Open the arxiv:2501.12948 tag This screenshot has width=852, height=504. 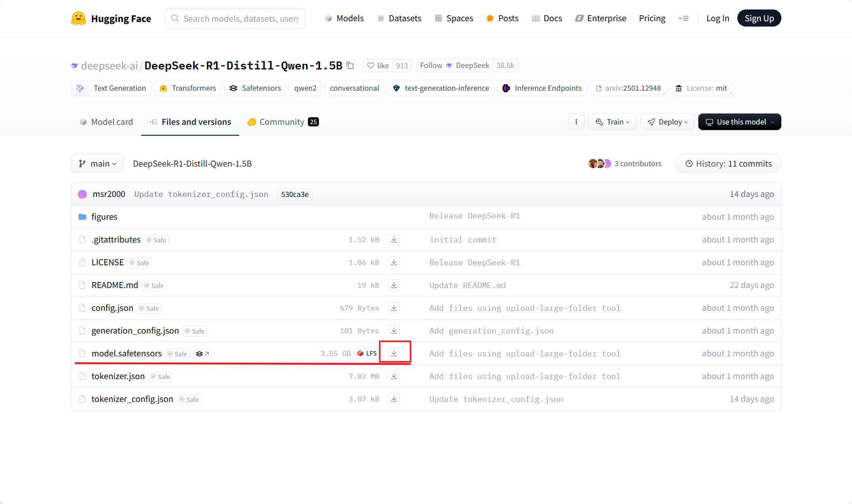pos(628,88)
